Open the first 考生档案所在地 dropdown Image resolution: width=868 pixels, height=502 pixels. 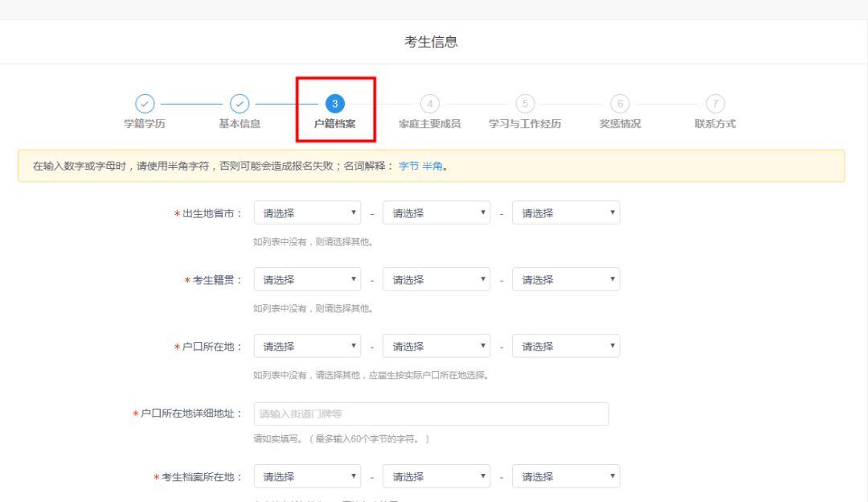tap(307, 476)
